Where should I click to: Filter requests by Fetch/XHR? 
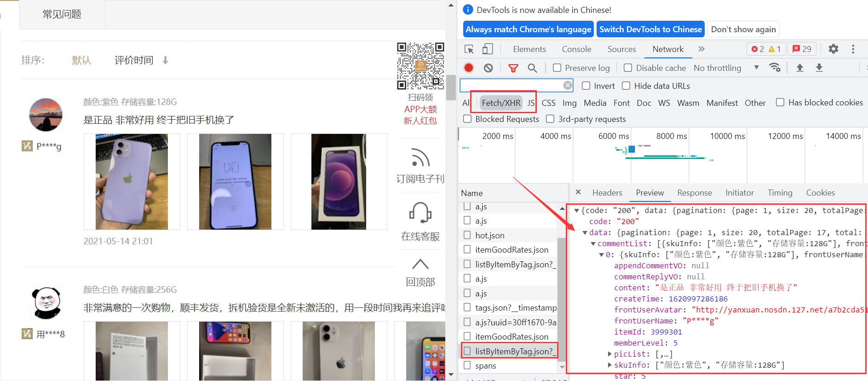click(x=501, y=103)
